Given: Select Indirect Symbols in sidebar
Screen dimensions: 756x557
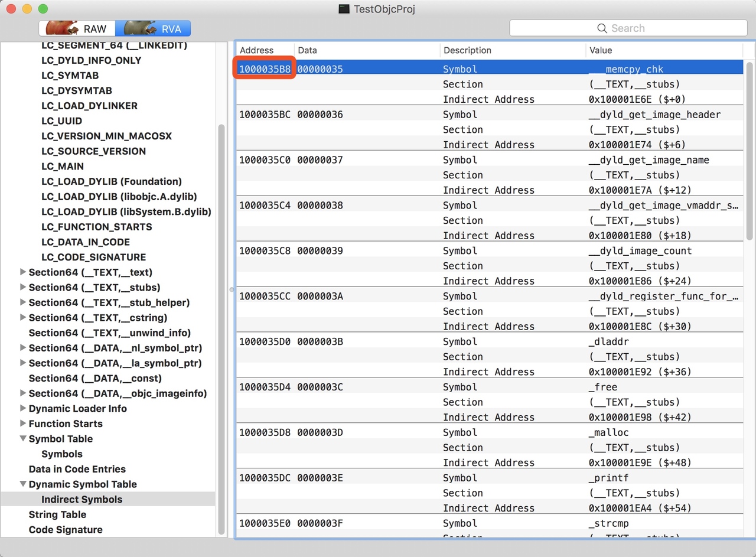Looking at the screenshot, I should point(82,500).
